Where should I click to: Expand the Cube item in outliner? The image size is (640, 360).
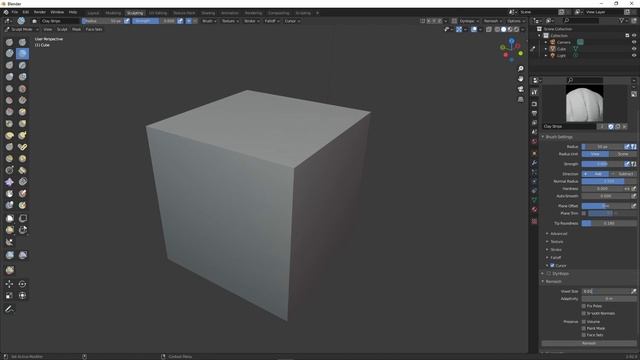pyautogui.click(x=546, y=49)
